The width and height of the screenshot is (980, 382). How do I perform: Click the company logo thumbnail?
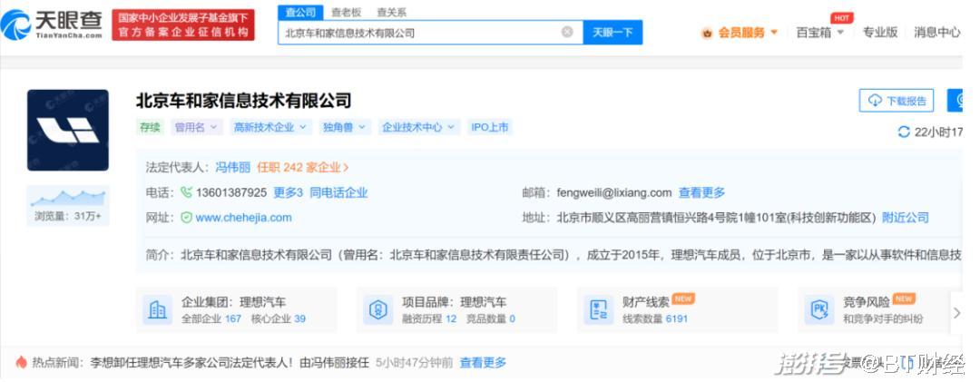[67, 130]
